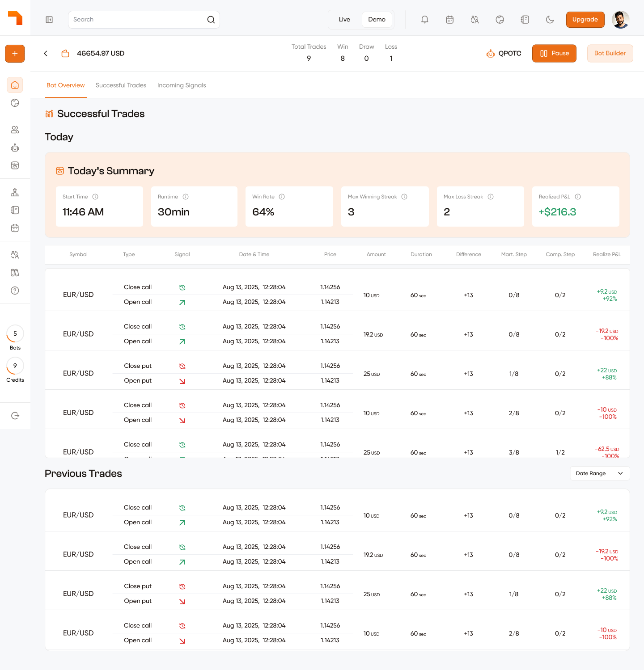
Task: Open the Successful Trades tab
Action: point(121,85)
